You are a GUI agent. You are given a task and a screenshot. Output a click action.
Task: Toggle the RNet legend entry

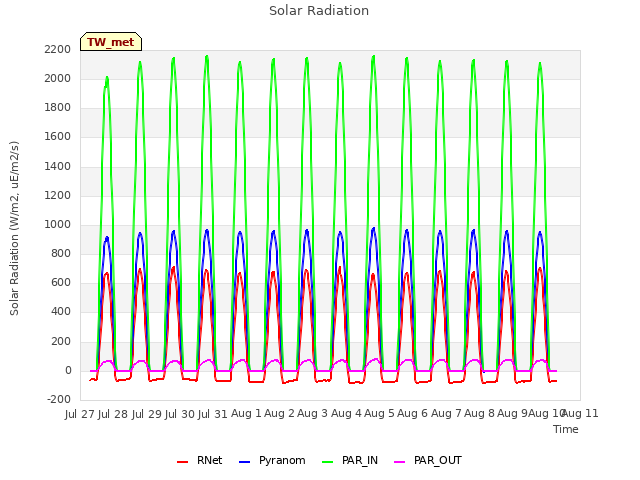pyautogui.click(x=200, y=460)
